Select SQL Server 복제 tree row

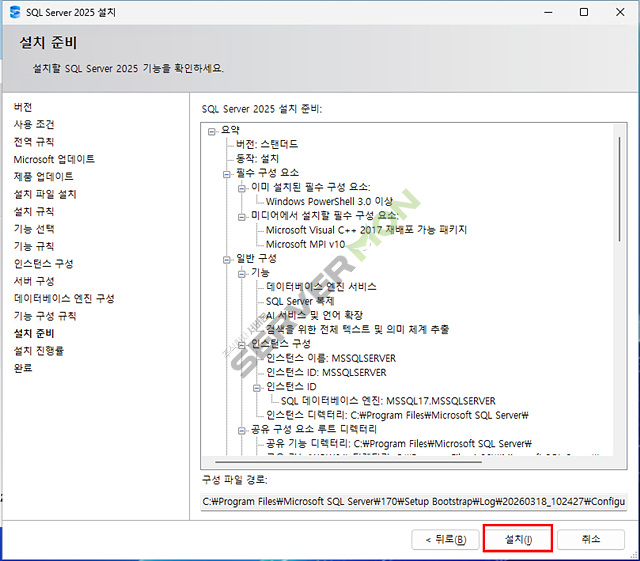(x=300, y=301)
